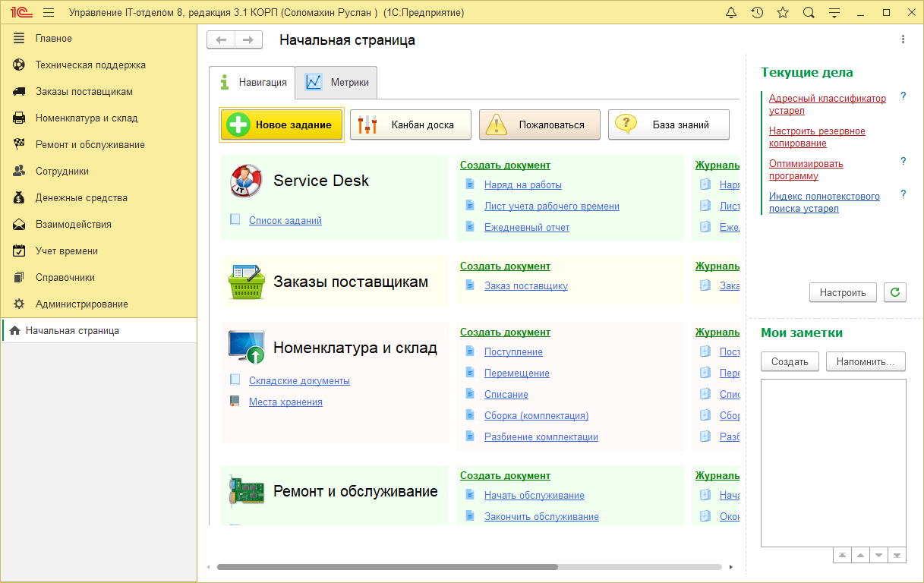Switch to the Метрики tab
Image resolution: width=924 pixels, height=583 pixels.
click(x=336, y=83)
